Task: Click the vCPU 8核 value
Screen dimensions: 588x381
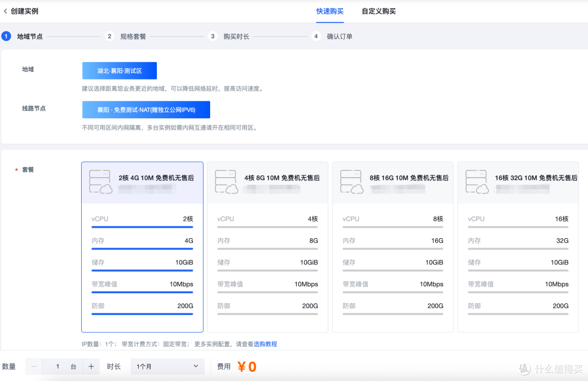Action: click(x=438, y=219)
